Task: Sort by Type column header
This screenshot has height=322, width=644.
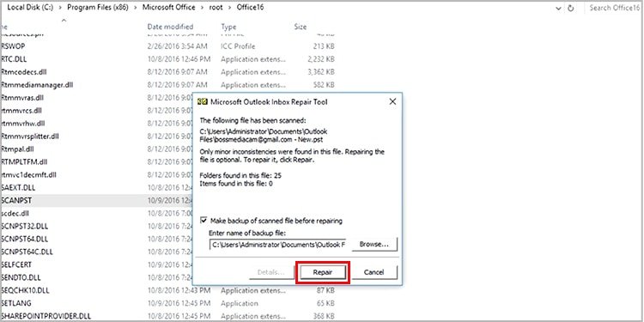Action: pyautogui.click(x=228, y=27)
